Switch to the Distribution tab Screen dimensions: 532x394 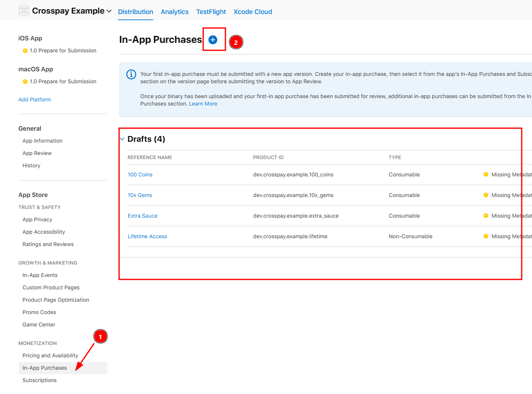tap(136, 12)
